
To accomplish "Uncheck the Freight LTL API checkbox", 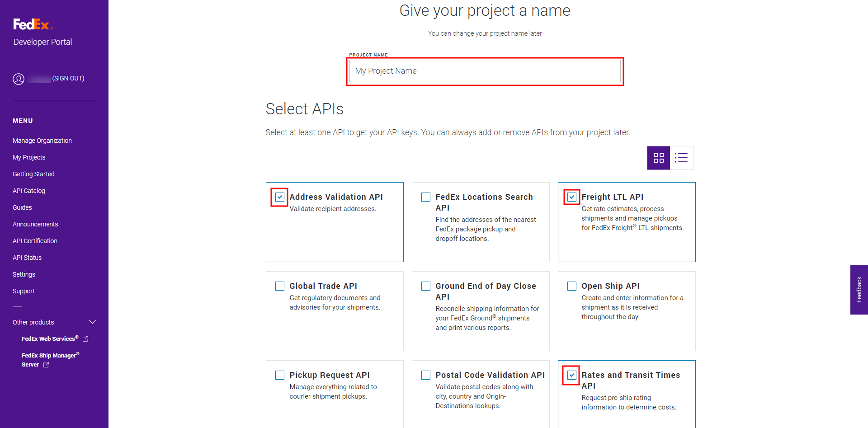I will (572, 197).
